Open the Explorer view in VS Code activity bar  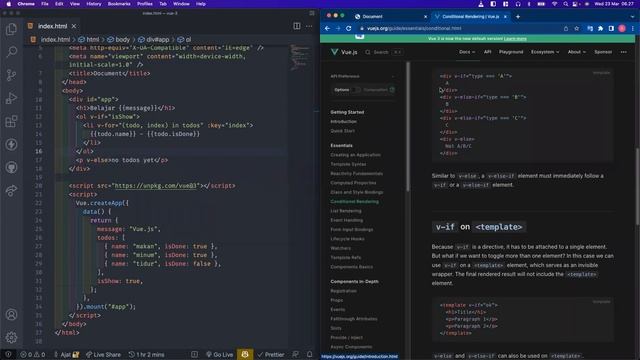(x=11, y=29)
